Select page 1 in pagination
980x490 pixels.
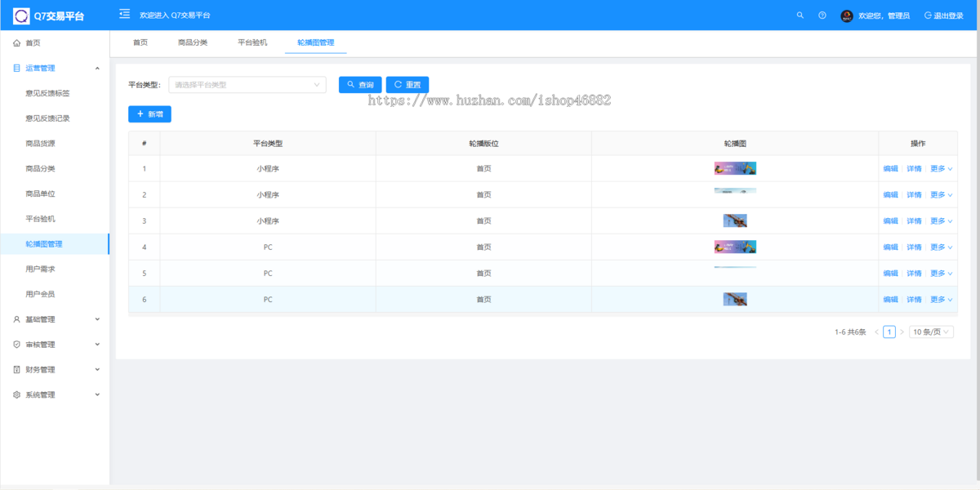click(889, 332)
